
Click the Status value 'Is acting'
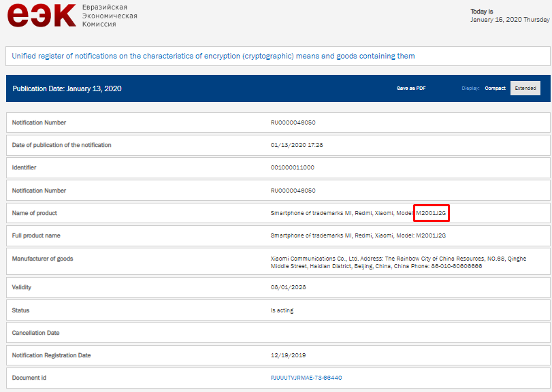(282, 310)
